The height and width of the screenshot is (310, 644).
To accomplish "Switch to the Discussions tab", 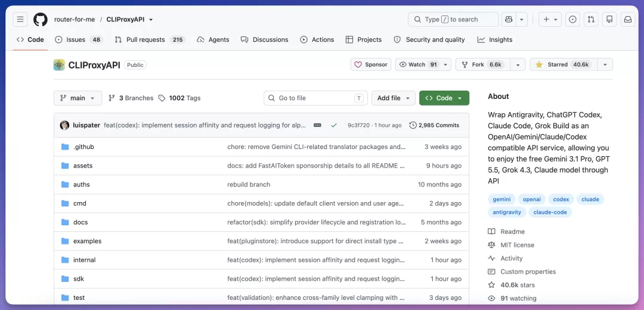I will [265, 40].
